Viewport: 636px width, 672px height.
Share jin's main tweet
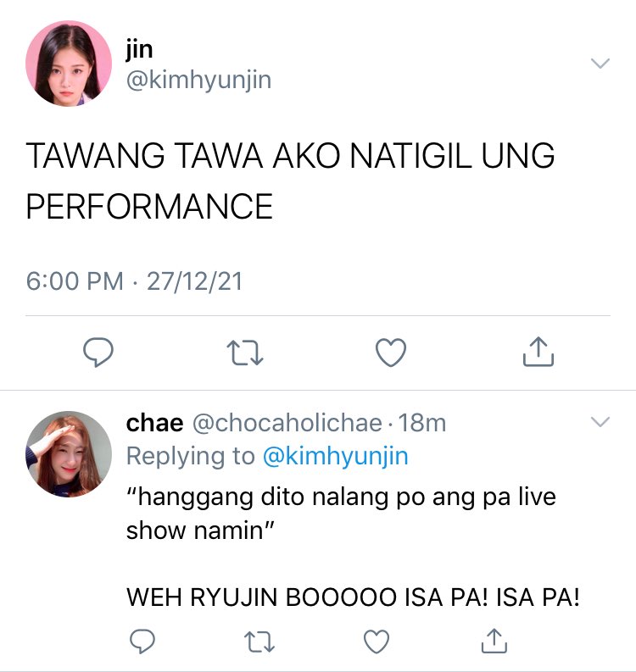pyautogui.click(x=538, y=352)
